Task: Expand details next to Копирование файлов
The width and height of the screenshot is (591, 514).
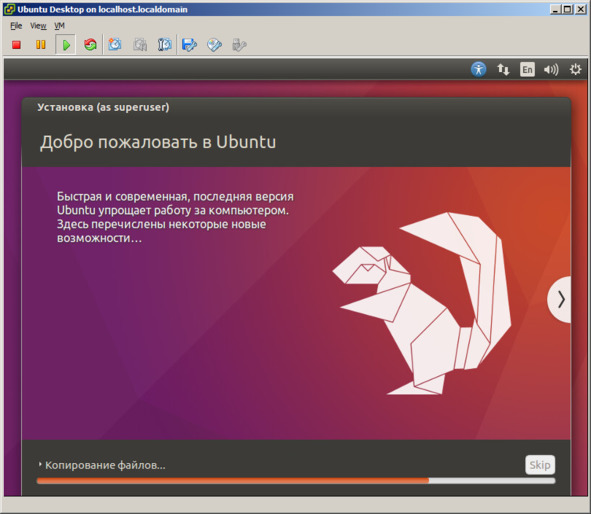Action: pyautogui.click(x=40, y=465)
